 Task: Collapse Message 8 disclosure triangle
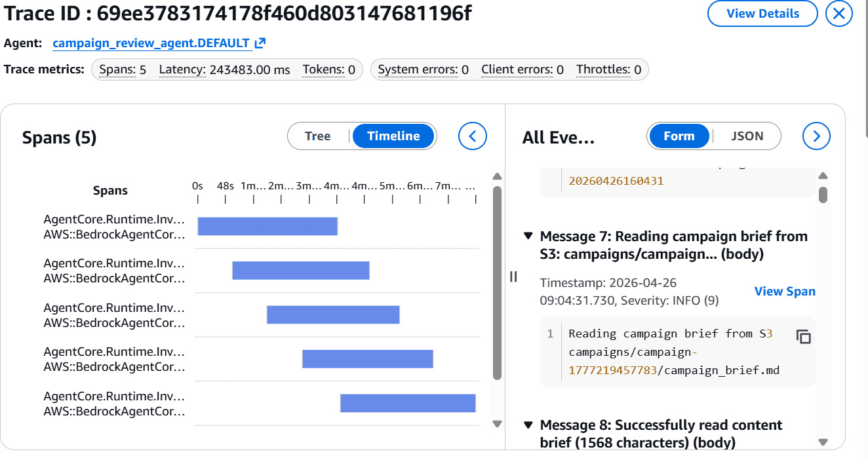[528, 425]
